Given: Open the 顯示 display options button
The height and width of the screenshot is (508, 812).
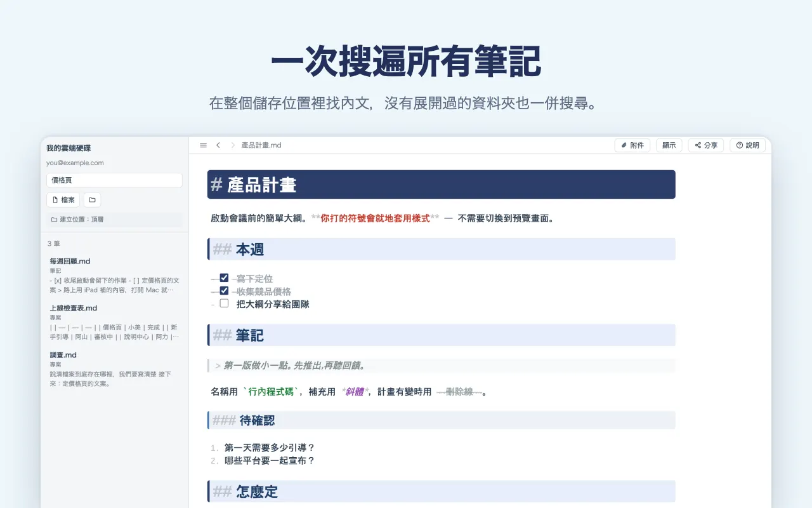Looking at the screenshot, I should (x=669, y=145).
